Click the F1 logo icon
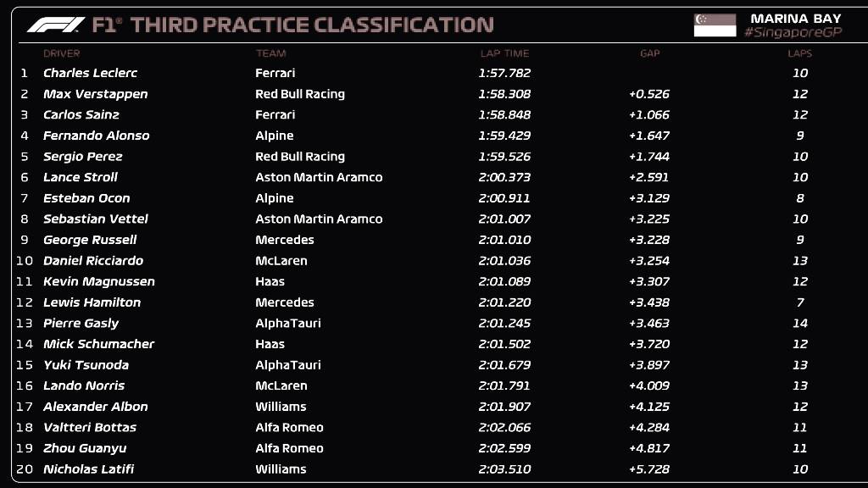 point(56,25)
